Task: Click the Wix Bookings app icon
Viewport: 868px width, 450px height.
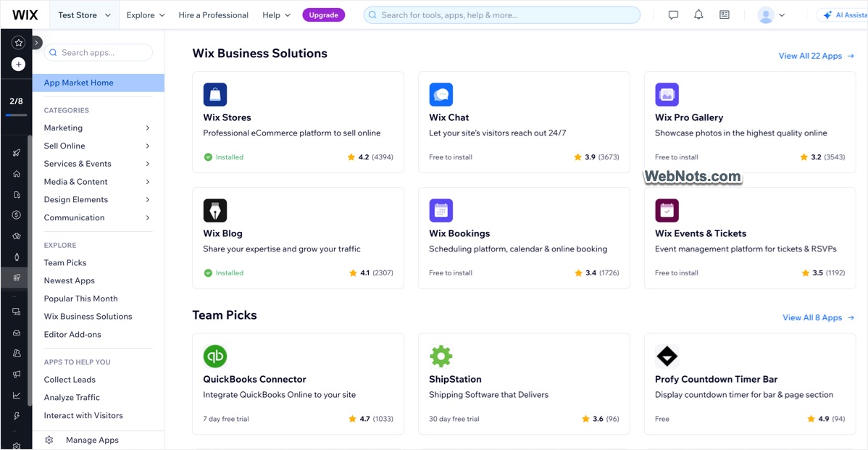Action: pos(441,210)
